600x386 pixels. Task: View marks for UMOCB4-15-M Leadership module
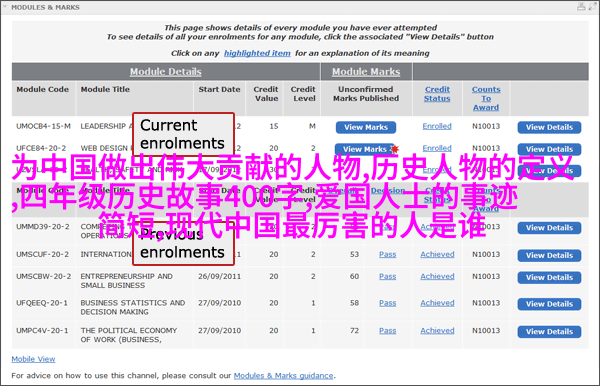pos(366,127)
